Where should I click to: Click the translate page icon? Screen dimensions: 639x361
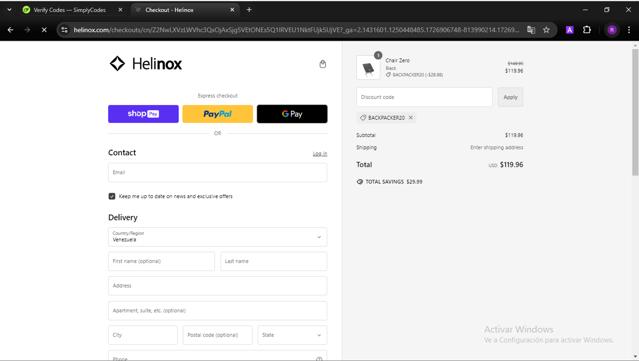click(531, 30)
